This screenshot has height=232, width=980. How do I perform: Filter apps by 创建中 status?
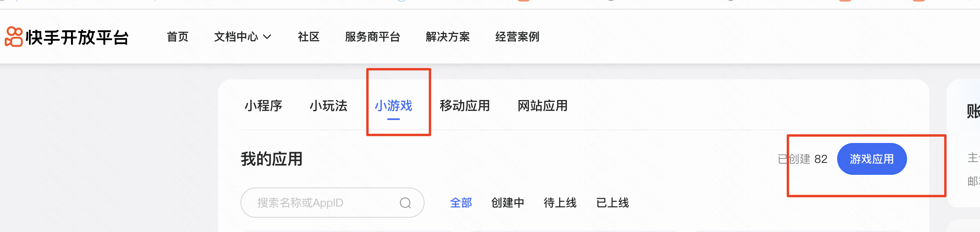[508, 203]
